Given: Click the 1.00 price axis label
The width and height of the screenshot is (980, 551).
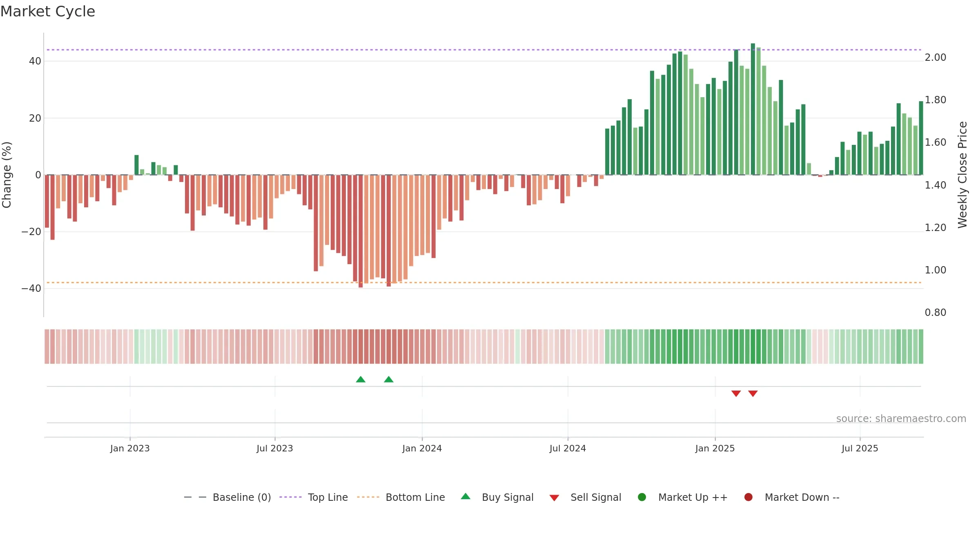Looking at the screenshot, I should click(x=935, y=270).
